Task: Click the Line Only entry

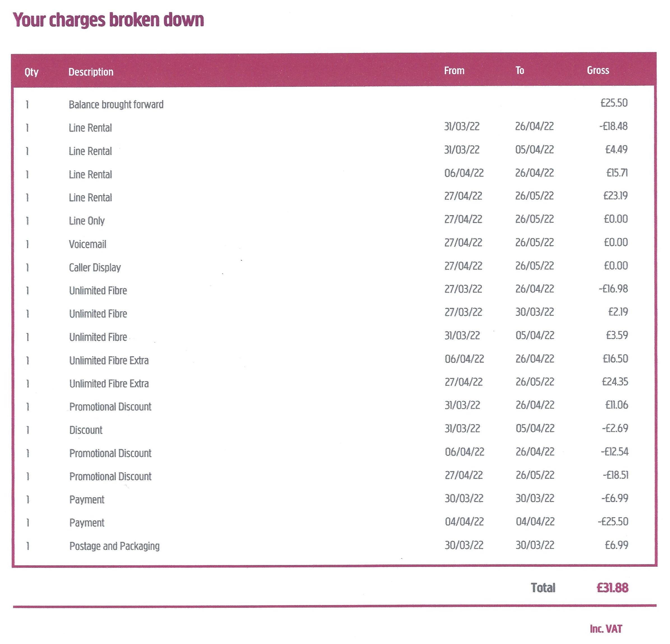Action: point(87,220)
